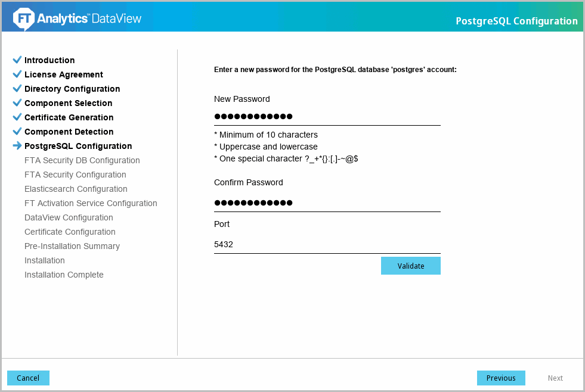Image resolution: width=585 pixels, height=392 pixels.
Task: Click the checkmark icon beside Introduction
Action: (17, 60)
